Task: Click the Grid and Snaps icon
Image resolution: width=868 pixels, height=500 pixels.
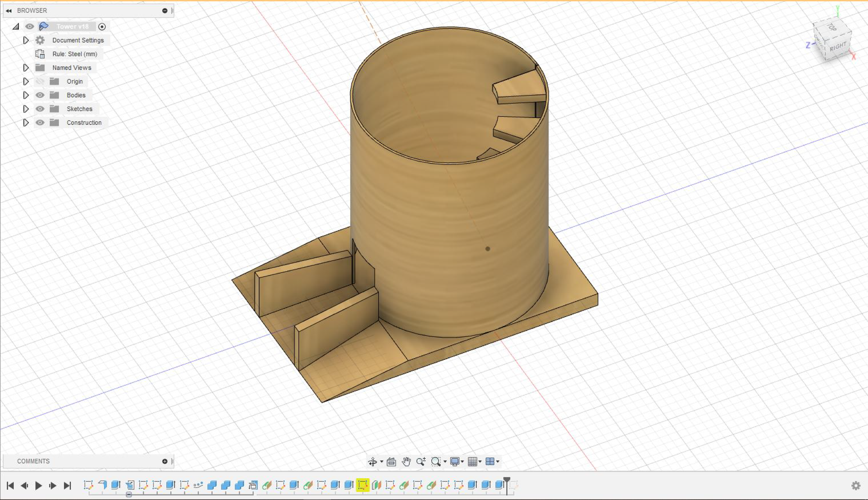Action: 472,462
